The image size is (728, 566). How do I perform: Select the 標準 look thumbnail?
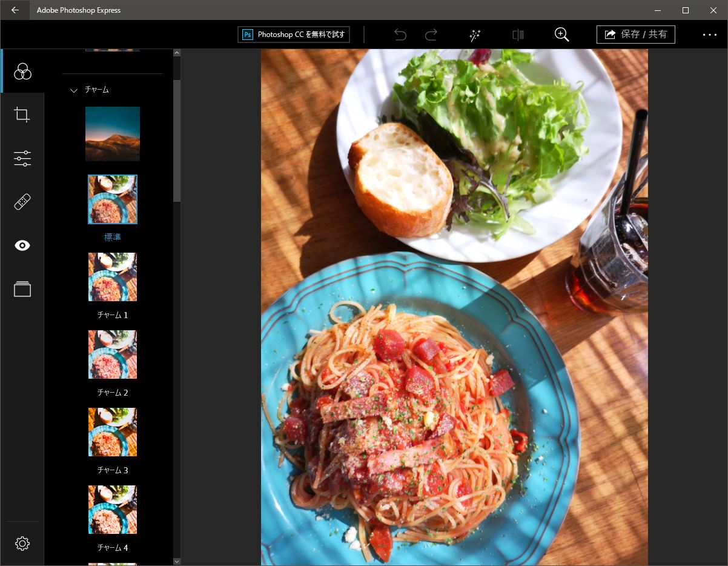pos(113,199)
